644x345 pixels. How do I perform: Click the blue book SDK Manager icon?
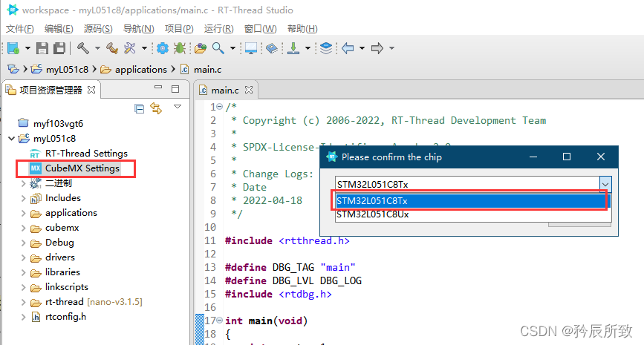click(x=271, y=48)
